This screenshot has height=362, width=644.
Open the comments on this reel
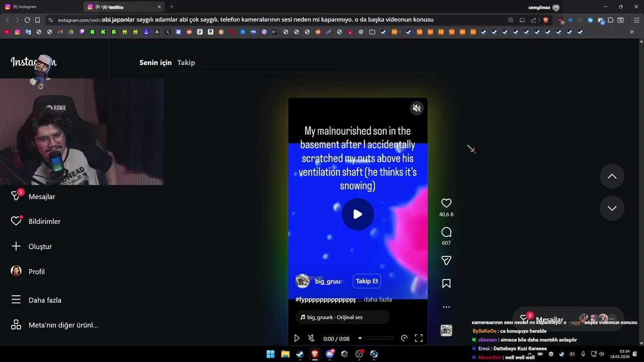click(x=446, y=232)
